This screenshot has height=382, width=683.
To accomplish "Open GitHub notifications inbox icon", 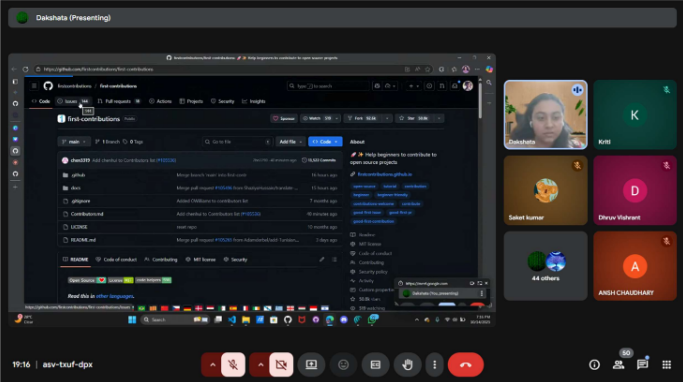I will click(x=455, y=86).
